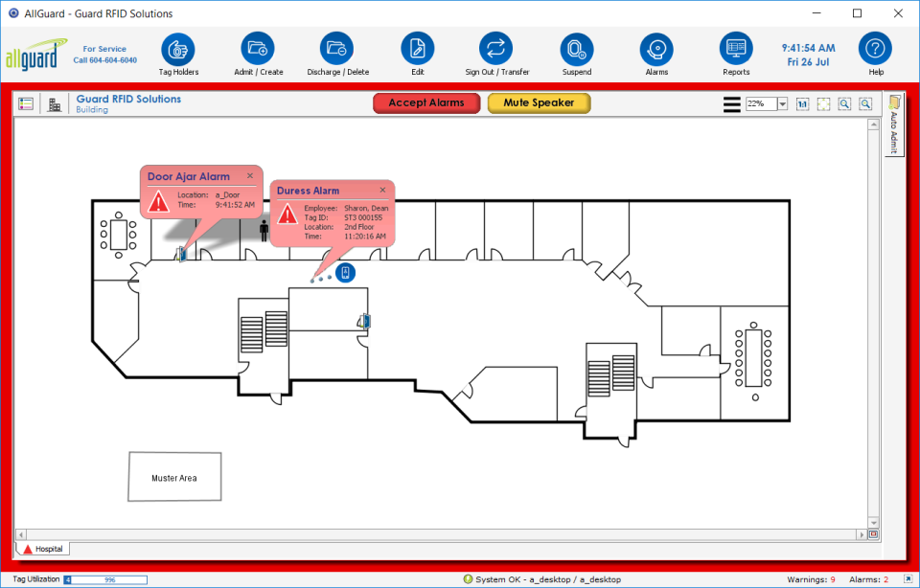Image resolution: width=920 pixels, height=588 pixels.
Task: Click the Suspend tag icon
Action: point(577,49)
